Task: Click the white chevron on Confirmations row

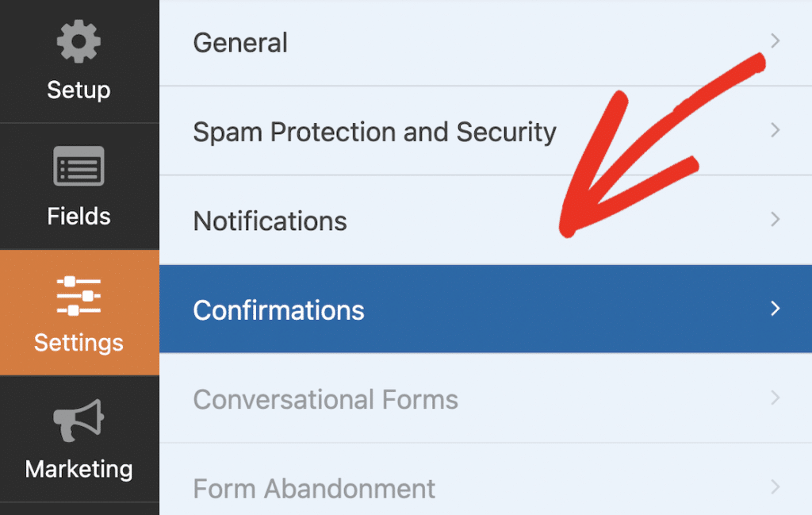Action: click(776, 309)
